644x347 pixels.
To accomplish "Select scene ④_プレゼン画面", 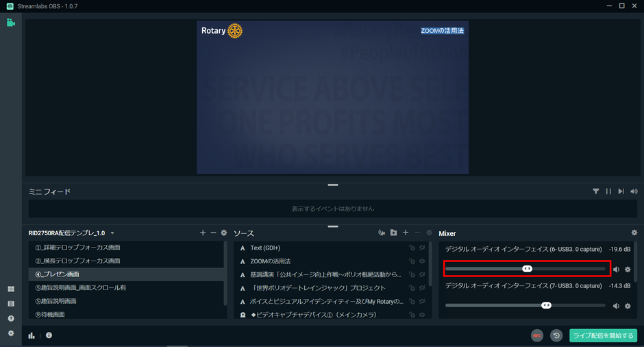I will 127,274.
